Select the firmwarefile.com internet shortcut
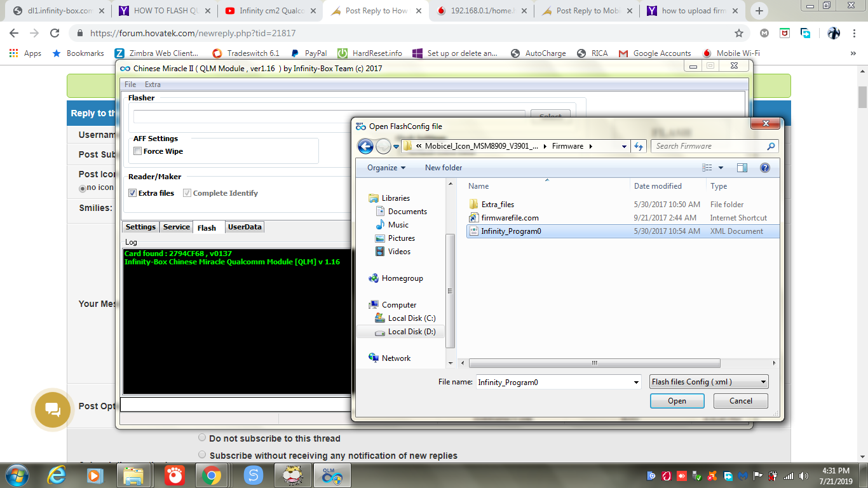 click(x=510, y=218)
